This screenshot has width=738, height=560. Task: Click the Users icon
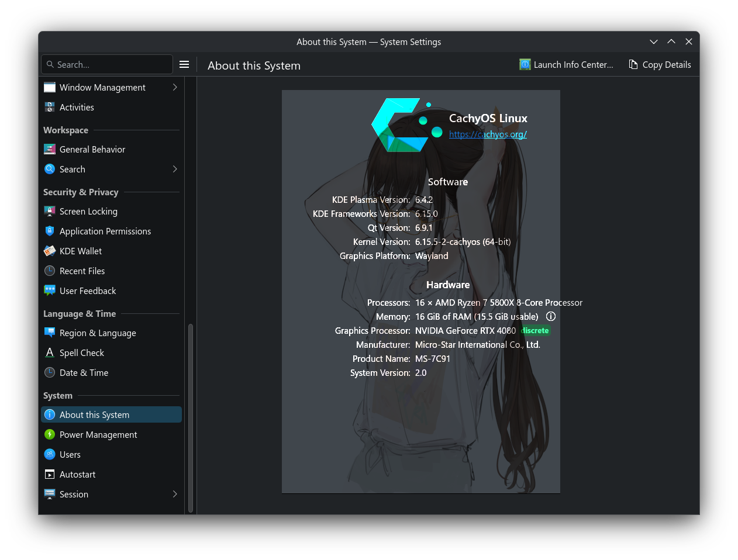click(50, 454)
